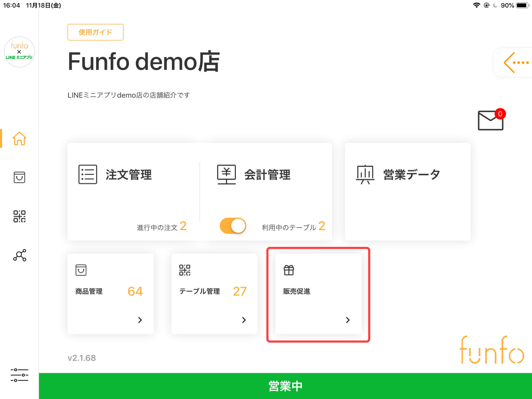532x399 pixels.
Task: Open the mail envelope inbox icon
Action: 491,121
